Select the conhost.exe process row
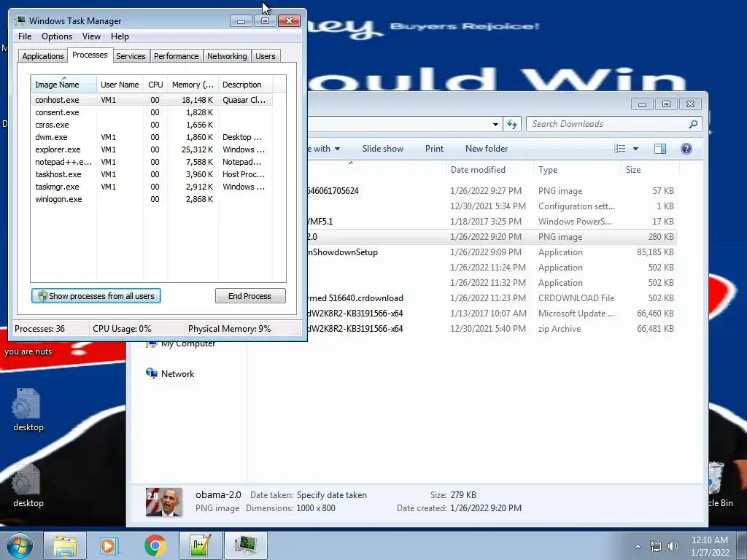Viewport: 747px width, 560px height. pos(152,100)
